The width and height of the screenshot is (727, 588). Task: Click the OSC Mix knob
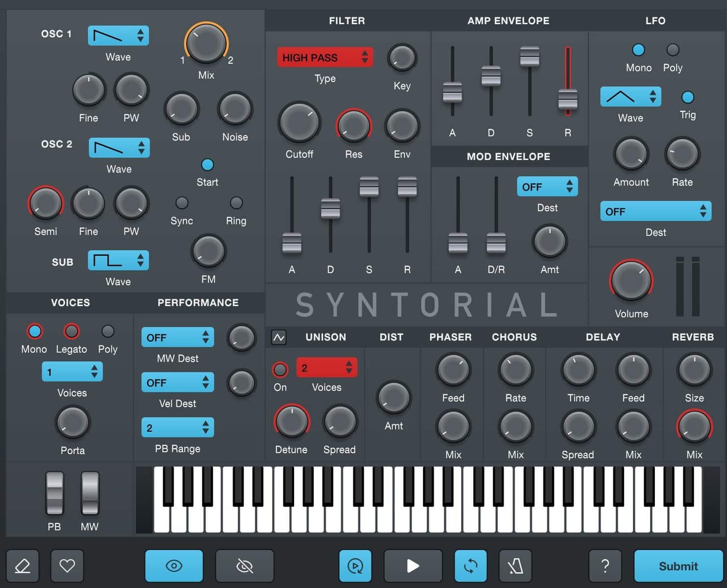point(206,43)
